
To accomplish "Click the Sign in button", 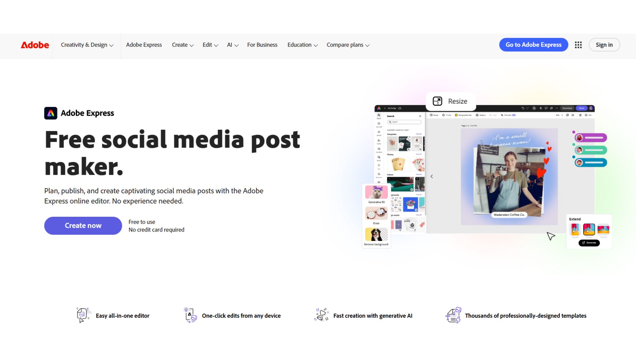I will 604,45.
